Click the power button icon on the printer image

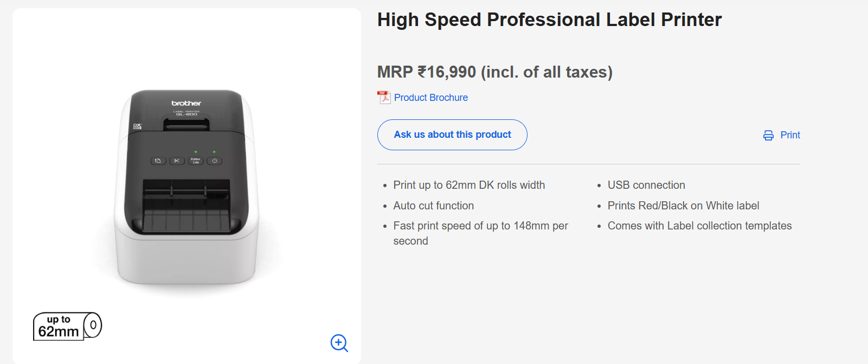214,161
